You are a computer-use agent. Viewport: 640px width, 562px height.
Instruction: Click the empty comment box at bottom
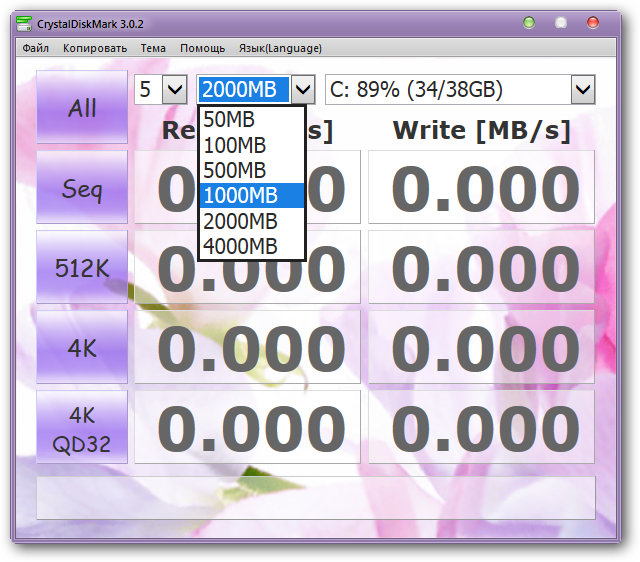[316, 498]
